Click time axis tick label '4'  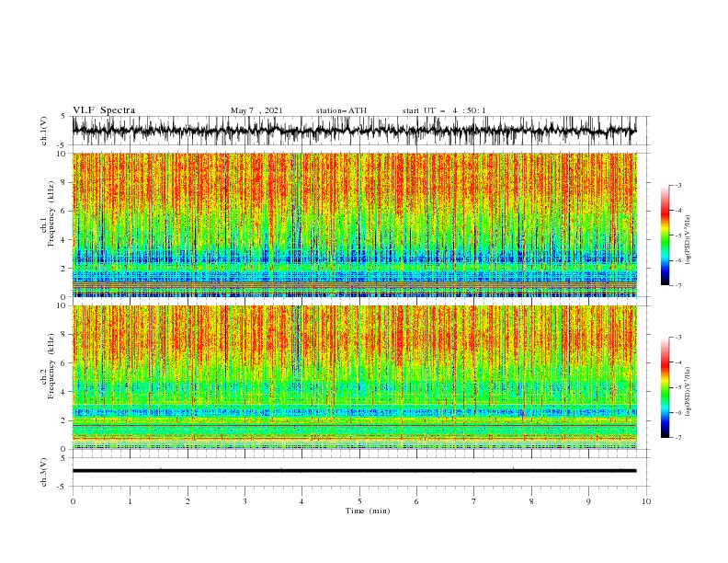coord(301,501)
